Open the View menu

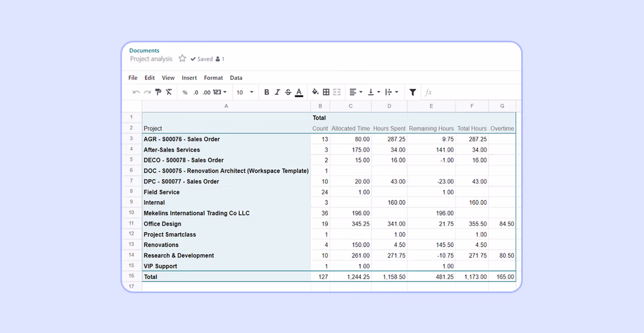pyautogui.click(x=168, y=78)
